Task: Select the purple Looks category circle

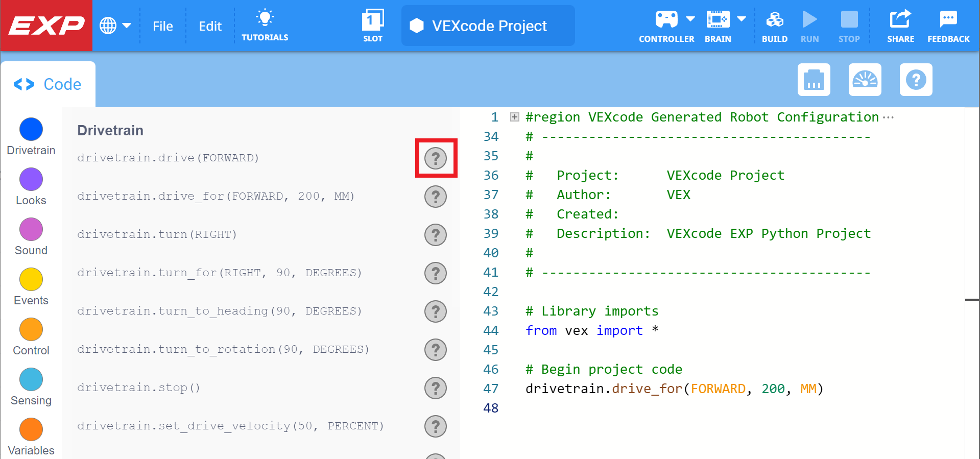Action: (x=31, y=180)
